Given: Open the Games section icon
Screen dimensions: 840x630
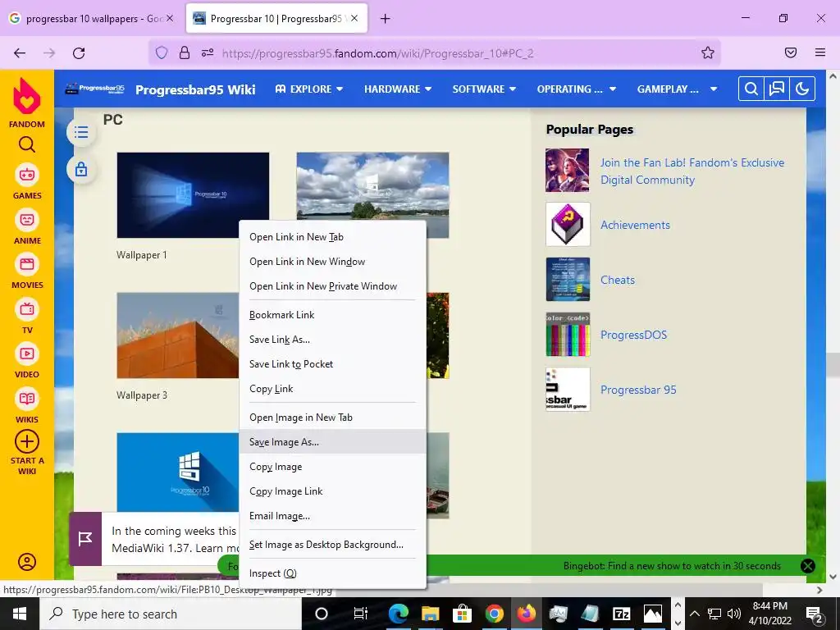Looking at the screenshot, I should 27,175.
